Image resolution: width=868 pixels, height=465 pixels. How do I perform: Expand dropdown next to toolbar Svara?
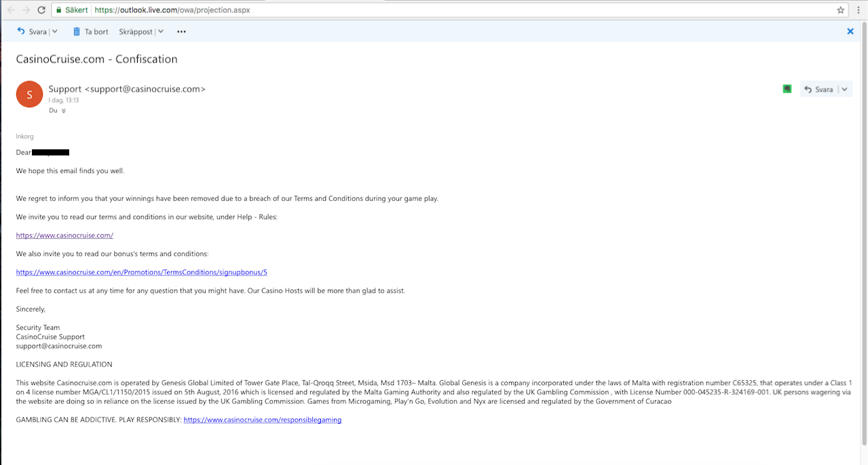[54, 31]
